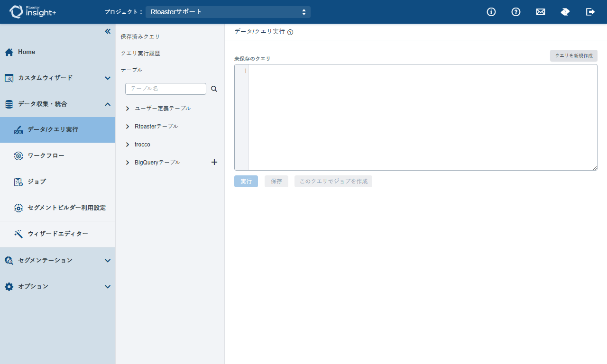Viewport: 607px width, 364px height.
Task: Click the セグメントビルダー利用設定 icon
Action: [18, 208]
